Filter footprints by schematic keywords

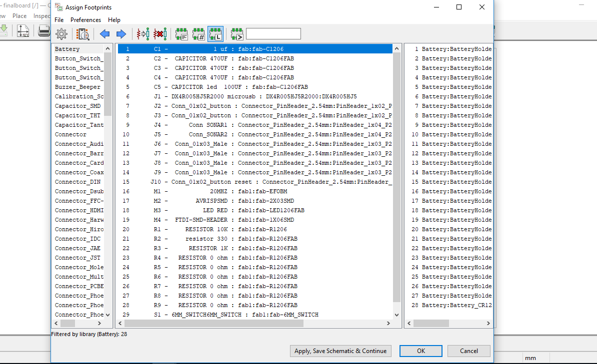181,34
